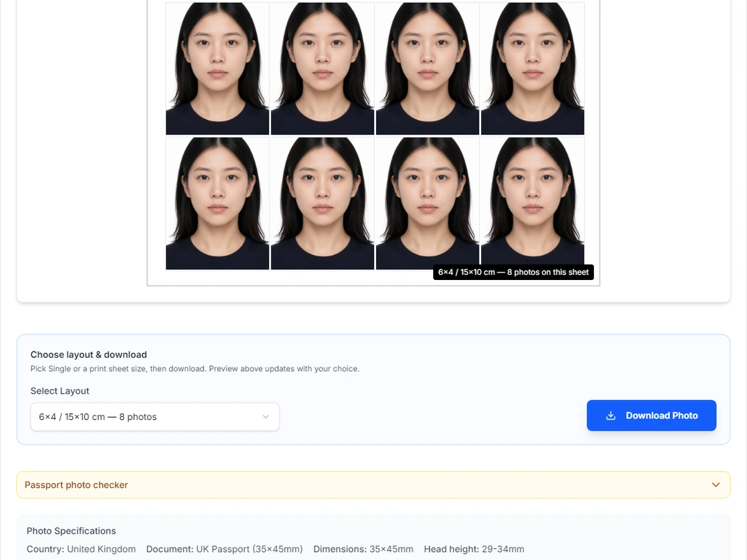Click the 'Select Layout' label

pos(60,391)
